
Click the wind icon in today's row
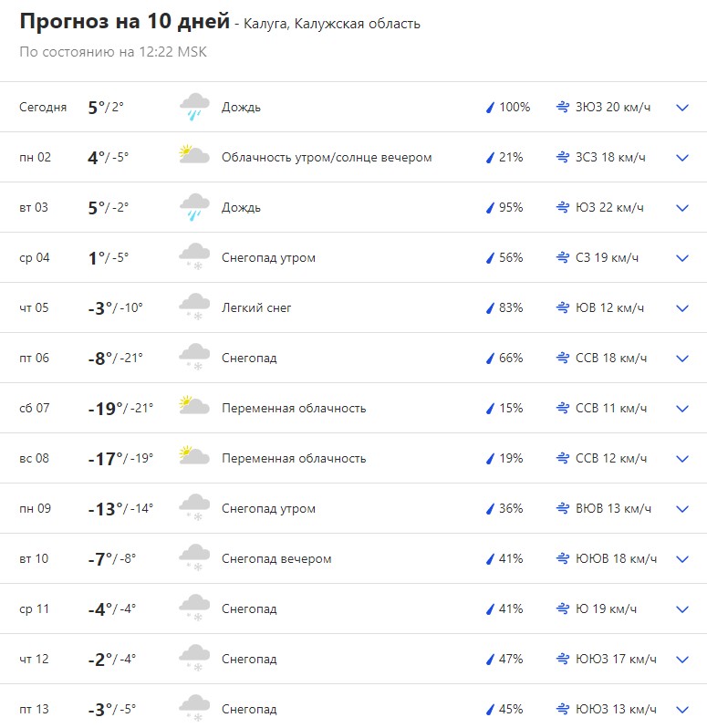tap(563, 108)
